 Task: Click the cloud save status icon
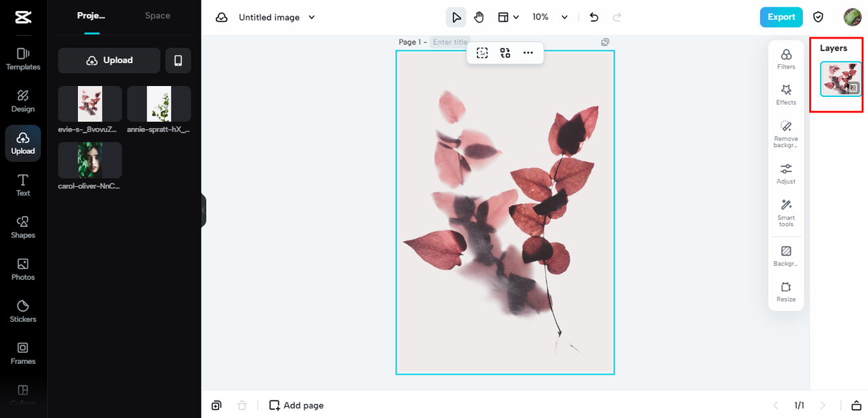[222, 17]
